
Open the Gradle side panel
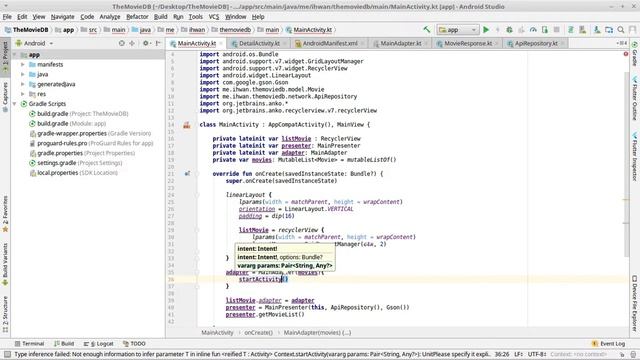(x=635, y=54)
